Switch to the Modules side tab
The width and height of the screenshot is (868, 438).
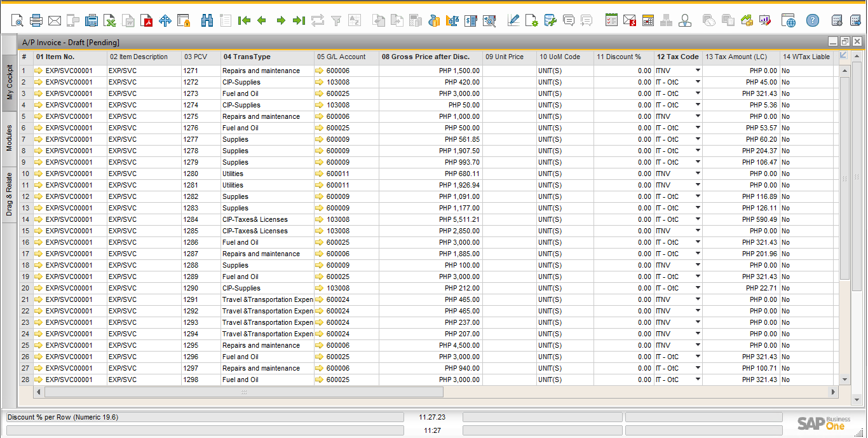pyautogui.click(x=10, y=138)
